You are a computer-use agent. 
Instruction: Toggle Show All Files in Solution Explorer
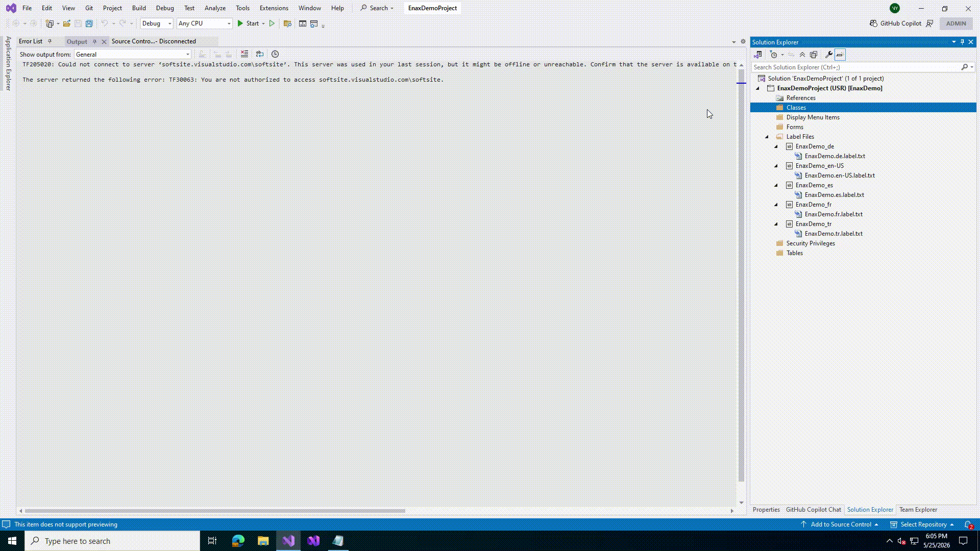tap(814, 55)
